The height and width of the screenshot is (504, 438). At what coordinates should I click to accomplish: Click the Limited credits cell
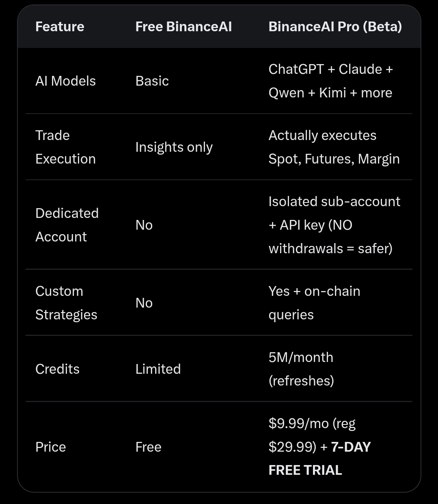click(158, 369)
